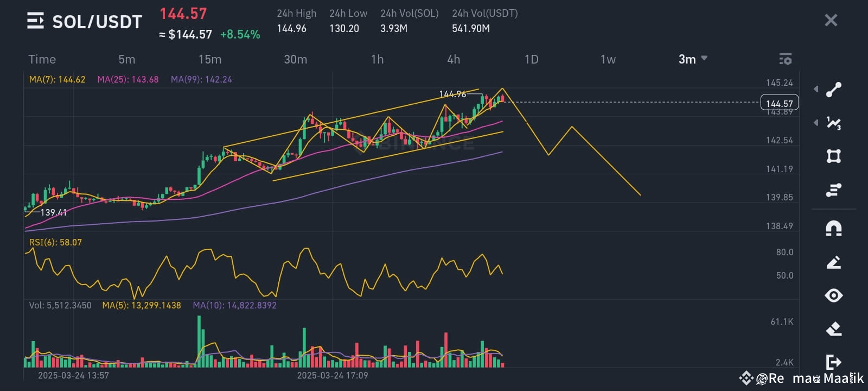868x391 pixels.
Task: Select the rectangle shape tool
Action: (834, 156)
